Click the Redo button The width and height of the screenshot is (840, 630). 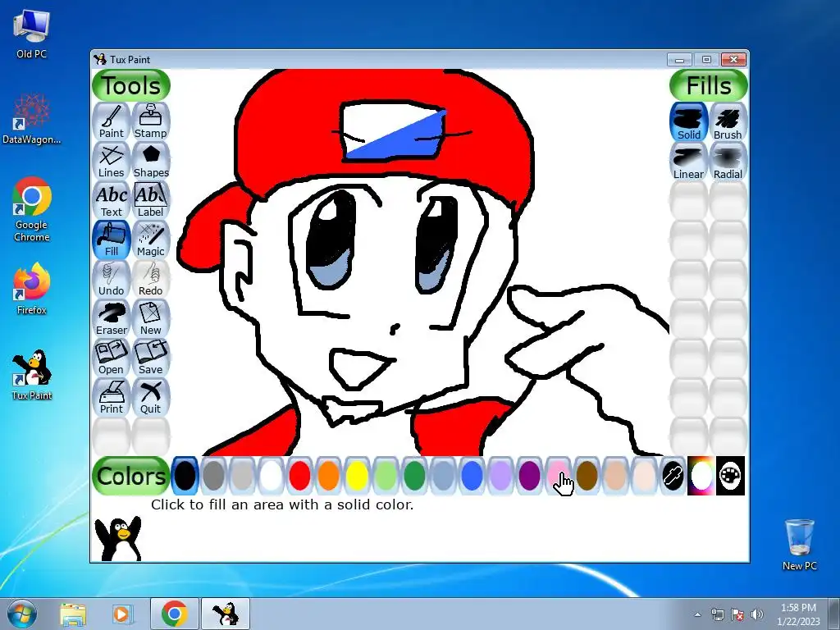coord(151,279)
